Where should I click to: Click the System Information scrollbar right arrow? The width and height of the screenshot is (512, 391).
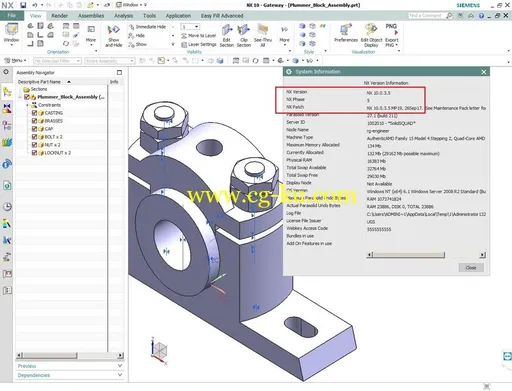(x=482, y=255)
